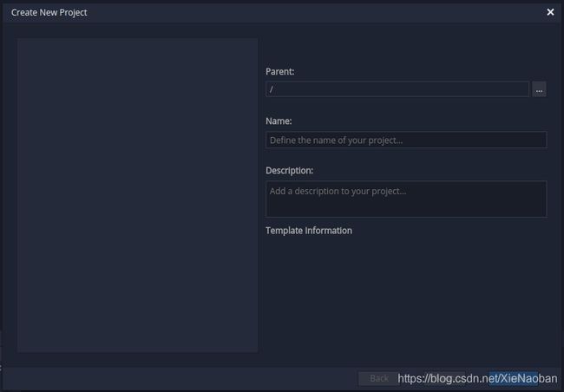Click the 'Parent:' field label

click(280, 72)
